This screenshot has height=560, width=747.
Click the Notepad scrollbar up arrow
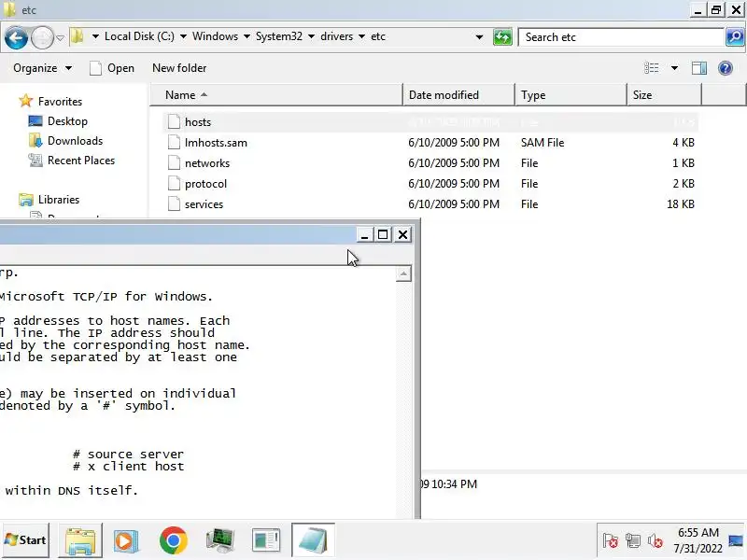pyautogui.click(x=403, y=273)
